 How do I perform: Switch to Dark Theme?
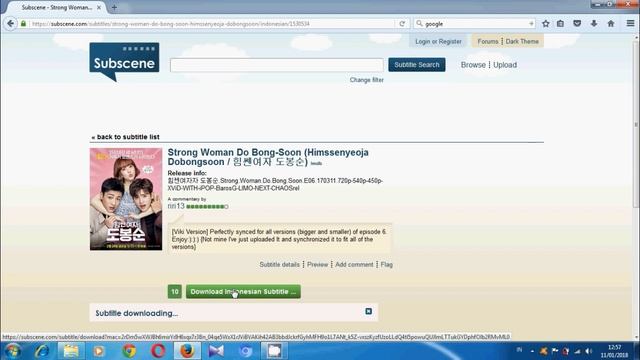[522, 41]
